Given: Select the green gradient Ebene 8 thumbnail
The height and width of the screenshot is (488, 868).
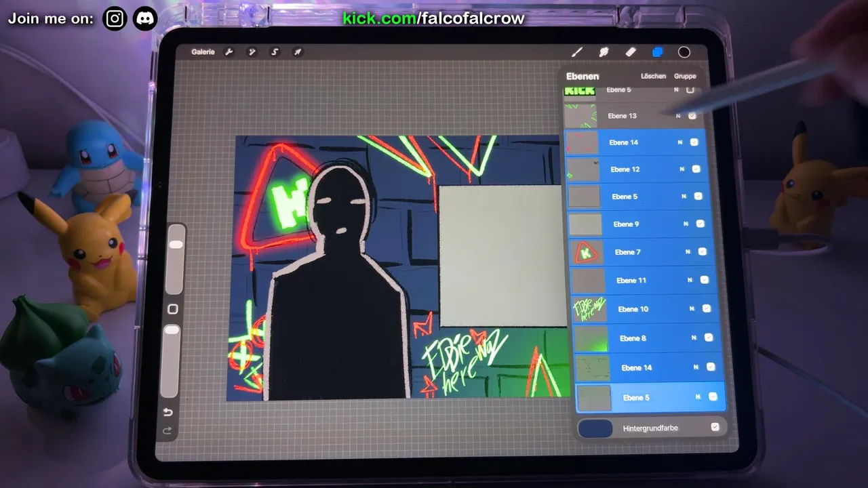Looking at the screenshot, I should pos(591,338).
